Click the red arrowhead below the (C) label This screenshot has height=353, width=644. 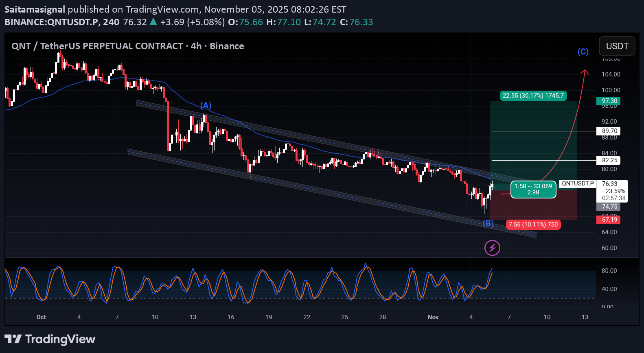pyautogui.click(x=585, y=72)
